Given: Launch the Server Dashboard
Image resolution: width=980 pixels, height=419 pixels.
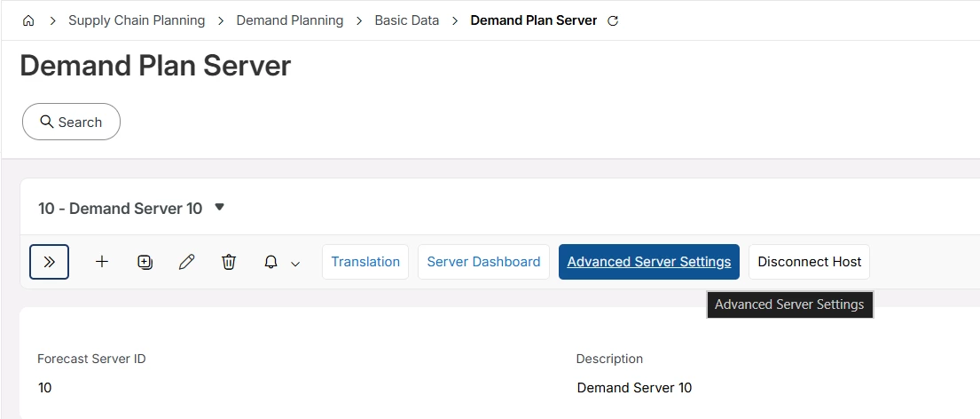Looking at the screenshot, I should (x=483, y=261).
